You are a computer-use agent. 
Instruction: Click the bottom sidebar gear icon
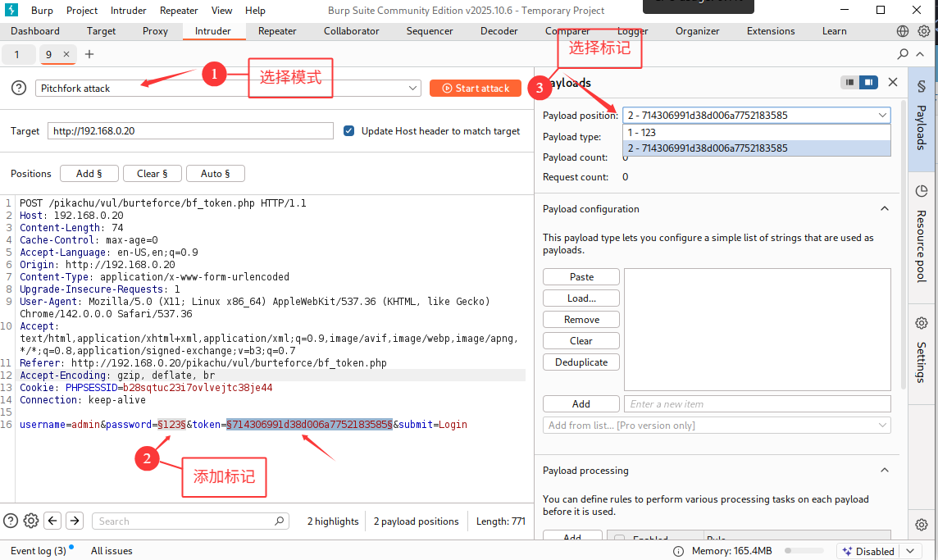tap(922, 525)
